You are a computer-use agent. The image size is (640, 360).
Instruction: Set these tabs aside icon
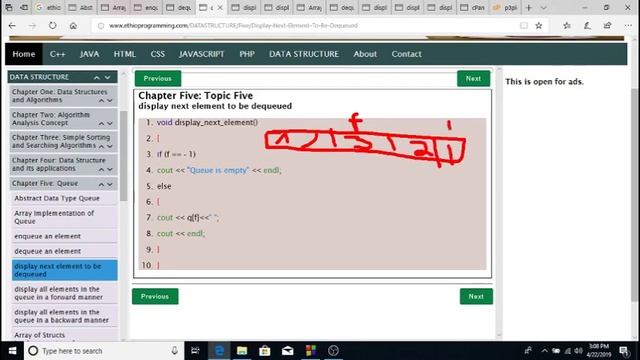click(x=24, y=7)
